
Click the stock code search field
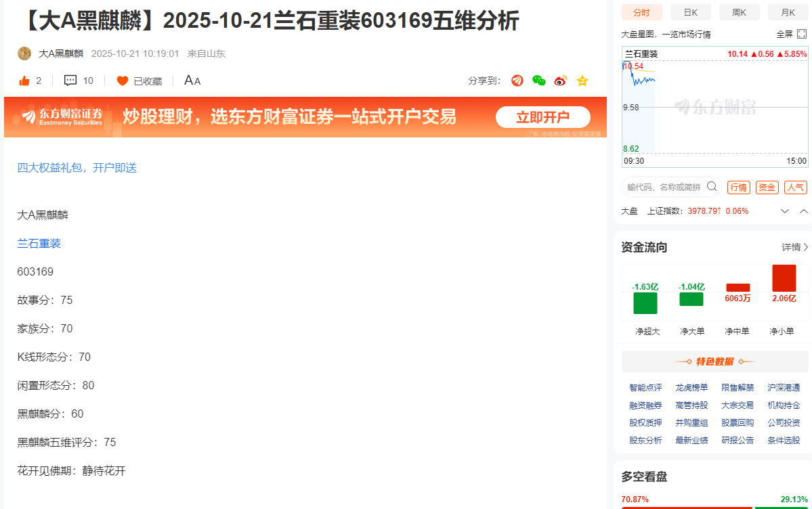tap(664, 187)
